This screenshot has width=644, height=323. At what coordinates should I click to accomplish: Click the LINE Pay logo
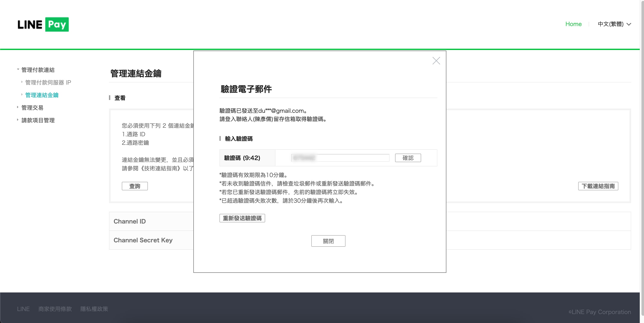[43, 24]
